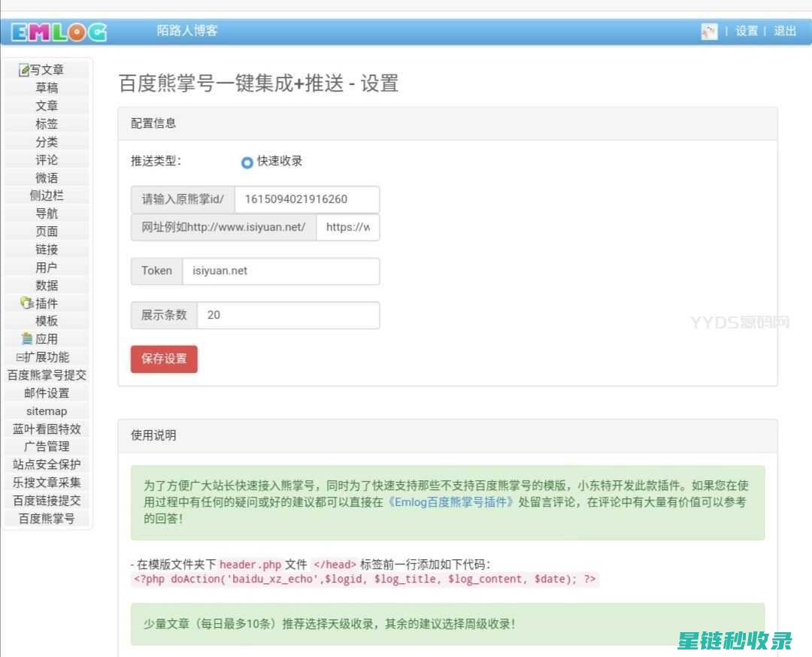
Task: Select the 快速收录 radio button
Action: (x=247, y=162)
